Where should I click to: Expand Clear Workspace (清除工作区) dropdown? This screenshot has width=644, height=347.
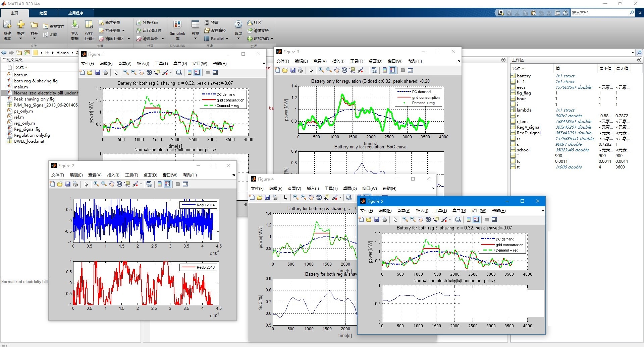[x=129, y=39]
